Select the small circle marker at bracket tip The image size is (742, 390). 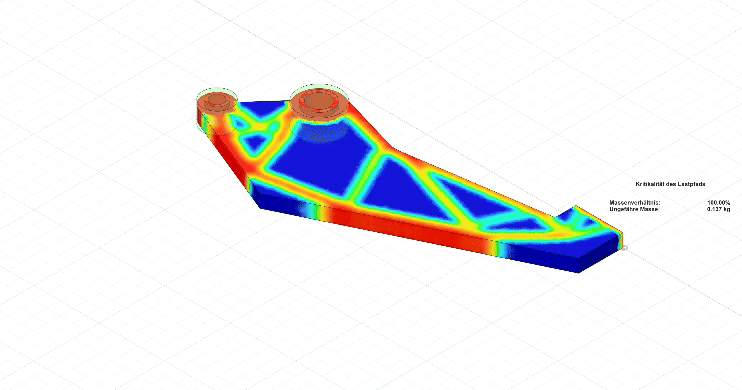(x=625, y=248)
